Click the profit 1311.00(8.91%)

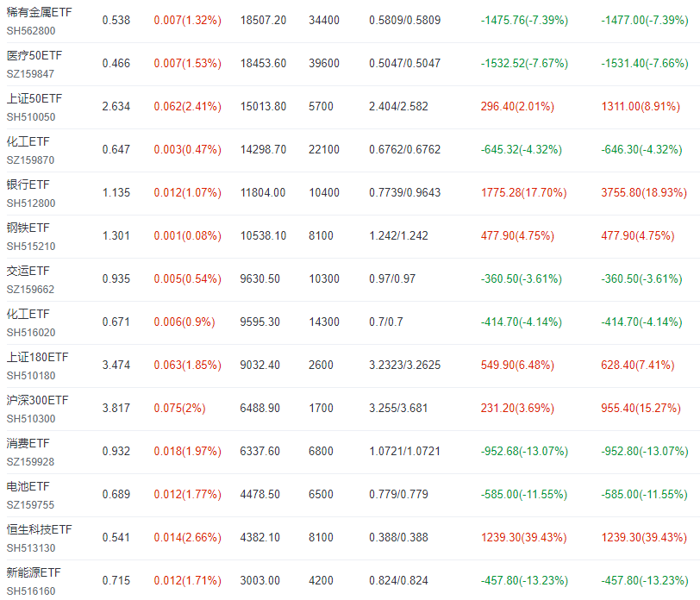(641, 106)
